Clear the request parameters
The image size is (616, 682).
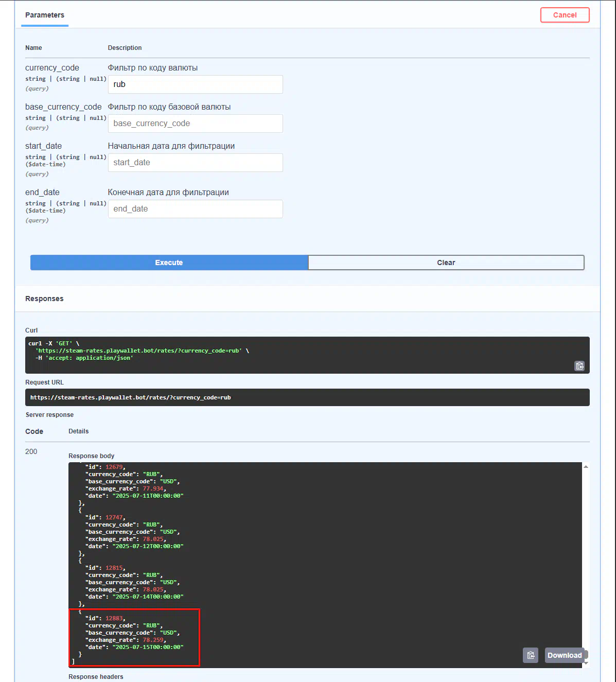(446, 263)
